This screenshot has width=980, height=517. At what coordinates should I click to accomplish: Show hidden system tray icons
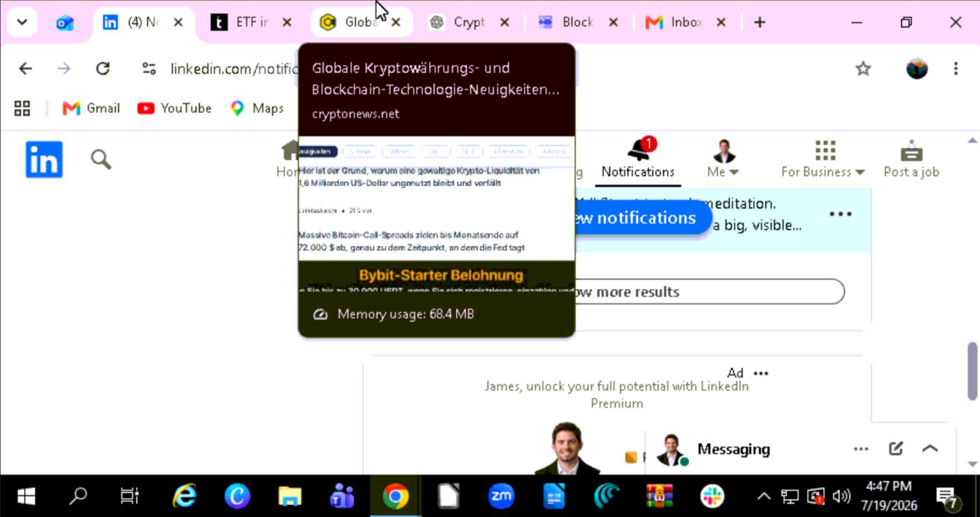point(764,496)
